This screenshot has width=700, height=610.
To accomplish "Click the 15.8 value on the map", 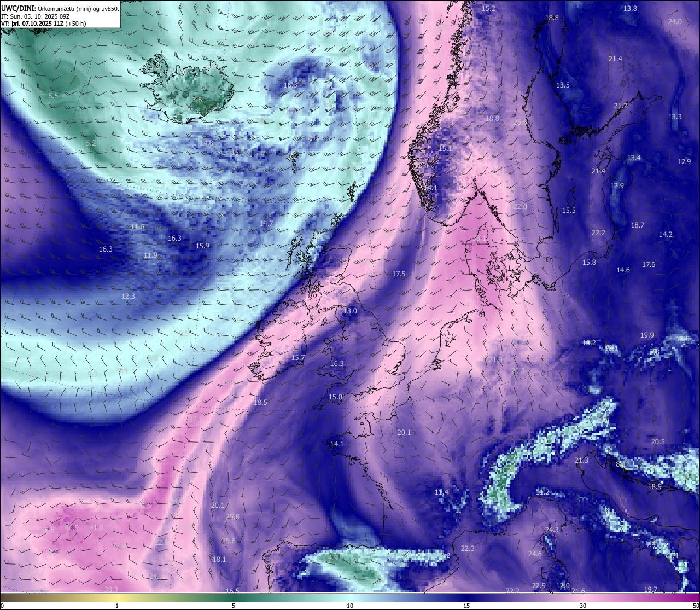I will (x=589, y=262).
